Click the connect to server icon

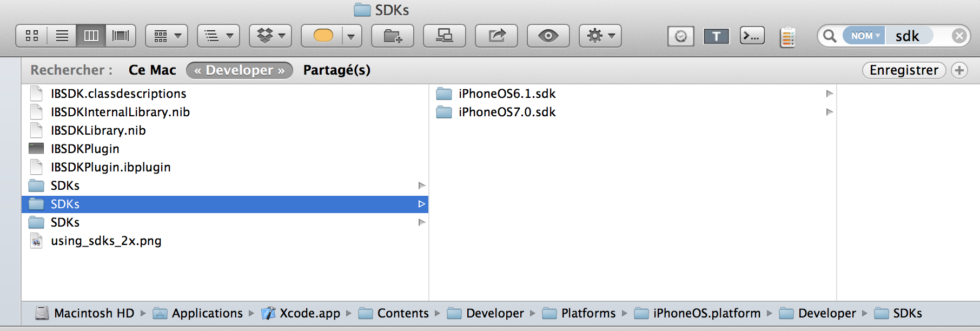tap(445, 36)
